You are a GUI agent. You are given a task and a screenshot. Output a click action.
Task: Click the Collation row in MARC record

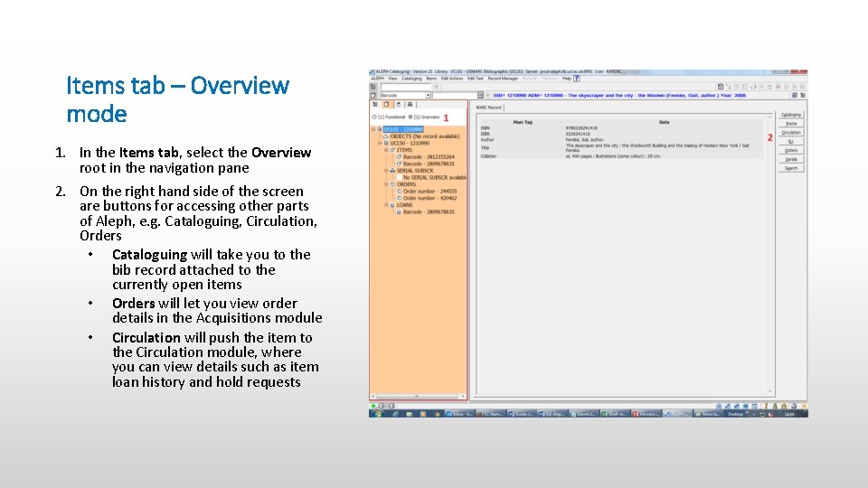click(x=622, y=156)
